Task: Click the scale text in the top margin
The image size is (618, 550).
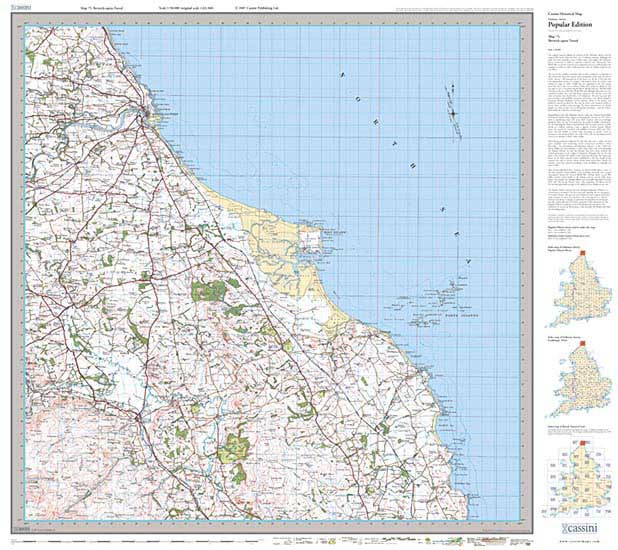Action: coord(189,10)
